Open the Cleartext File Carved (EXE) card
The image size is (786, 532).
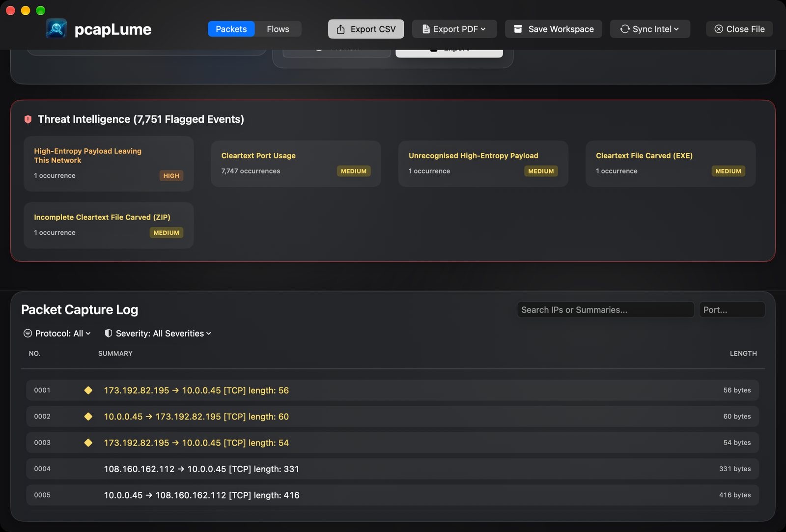[x=671, y=164]
